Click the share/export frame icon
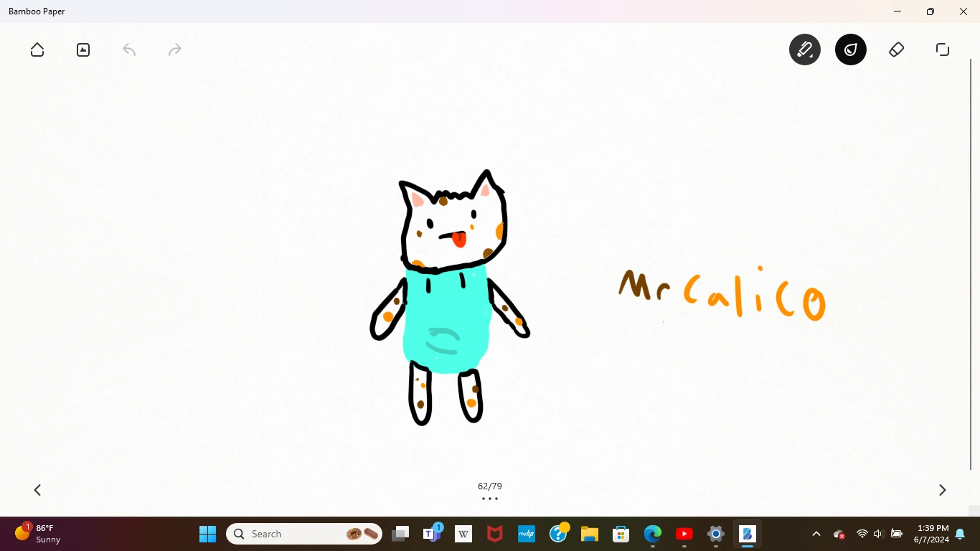The width and height of the screenshot is (980, 551). pyautogui.click(x=942, y=50)
